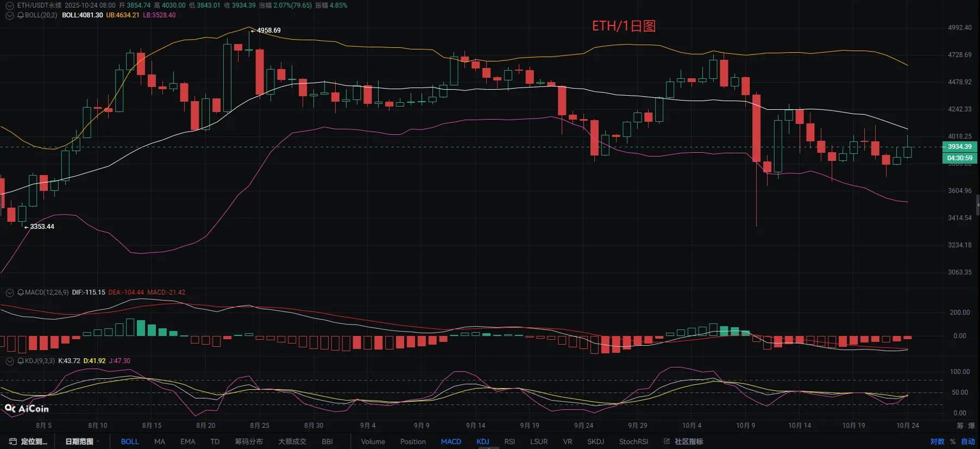
Task: Enable the 大额成交 large trades overlay
Action: coord(292,441)
